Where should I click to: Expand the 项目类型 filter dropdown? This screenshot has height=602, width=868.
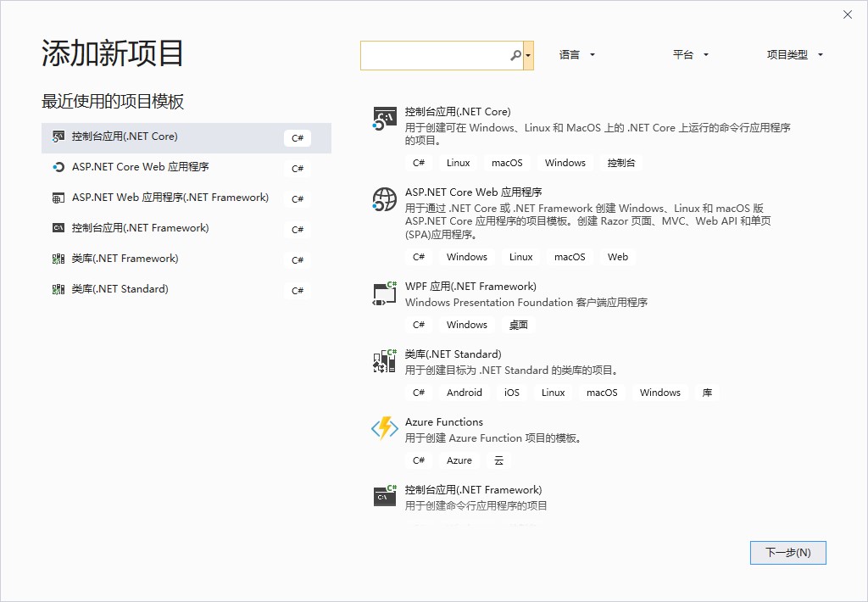click(794, 55)
